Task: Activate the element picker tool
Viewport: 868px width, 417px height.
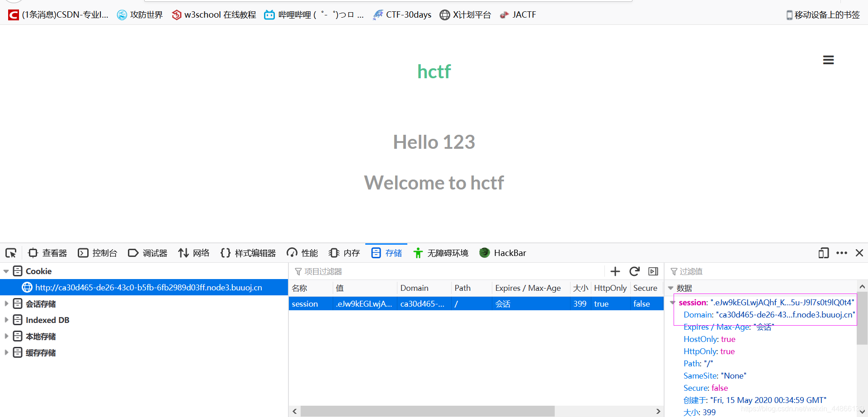Action: (11, 253)
